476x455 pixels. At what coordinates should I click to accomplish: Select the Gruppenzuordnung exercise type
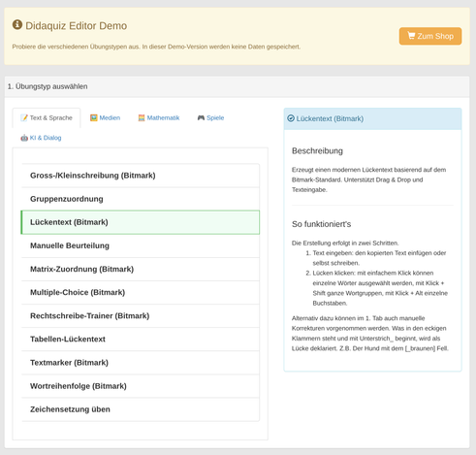pyautogui.click(x=141, y=199)
